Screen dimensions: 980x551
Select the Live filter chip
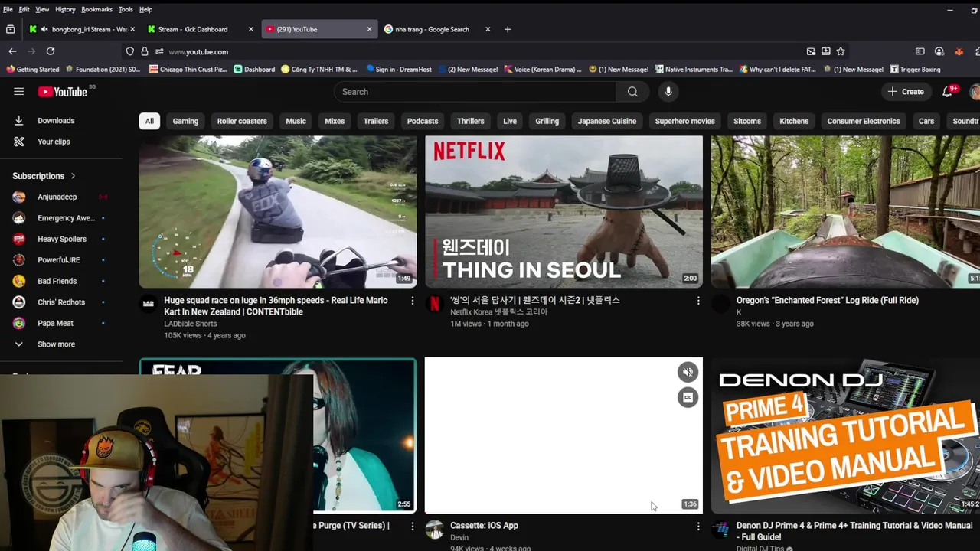click(x=510, y=121)
